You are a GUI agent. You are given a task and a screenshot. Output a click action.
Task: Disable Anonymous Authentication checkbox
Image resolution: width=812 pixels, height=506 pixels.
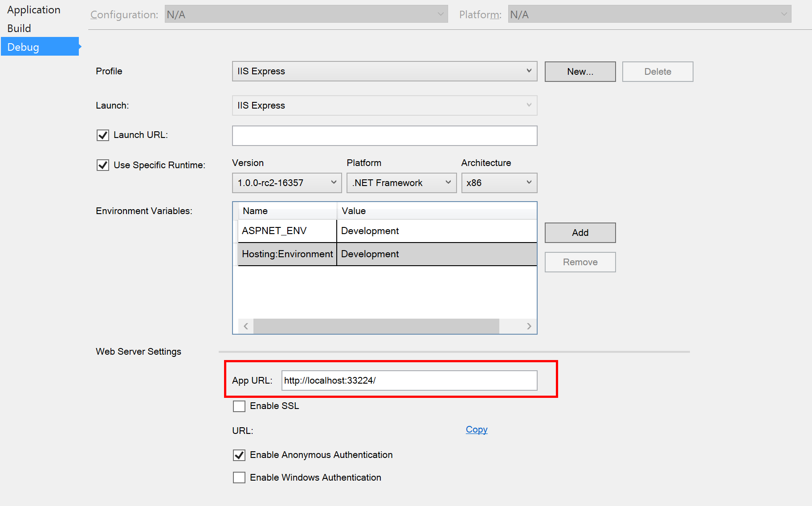239,455
